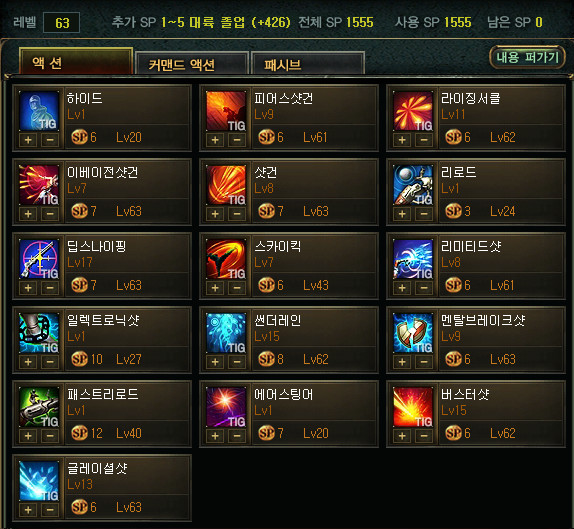Viewport: 574px width, 529px height.
Task: Click the 하이드 skill icon
Action: [x=39, y=111]
